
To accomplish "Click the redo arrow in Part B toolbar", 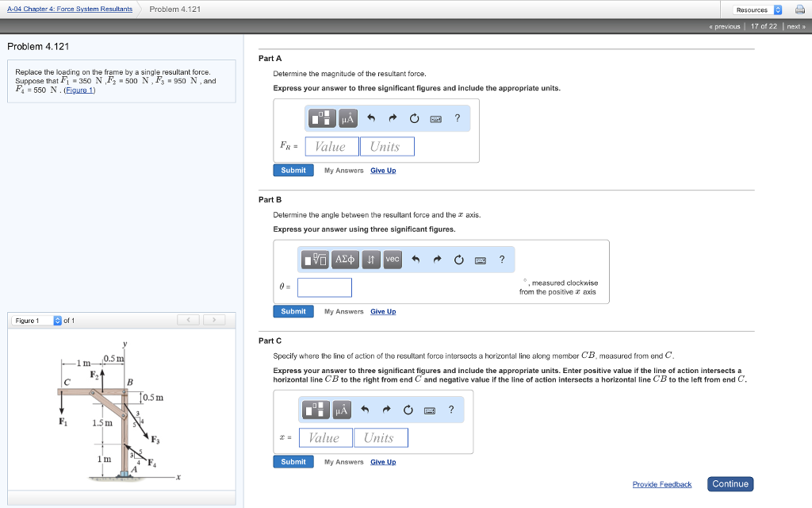I will 436,258.
